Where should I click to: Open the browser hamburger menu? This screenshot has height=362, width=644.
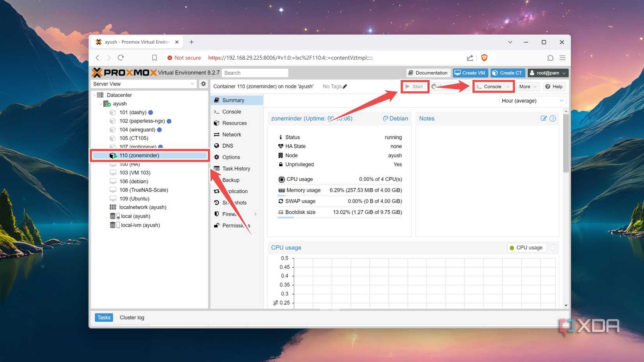click(562, 58)
